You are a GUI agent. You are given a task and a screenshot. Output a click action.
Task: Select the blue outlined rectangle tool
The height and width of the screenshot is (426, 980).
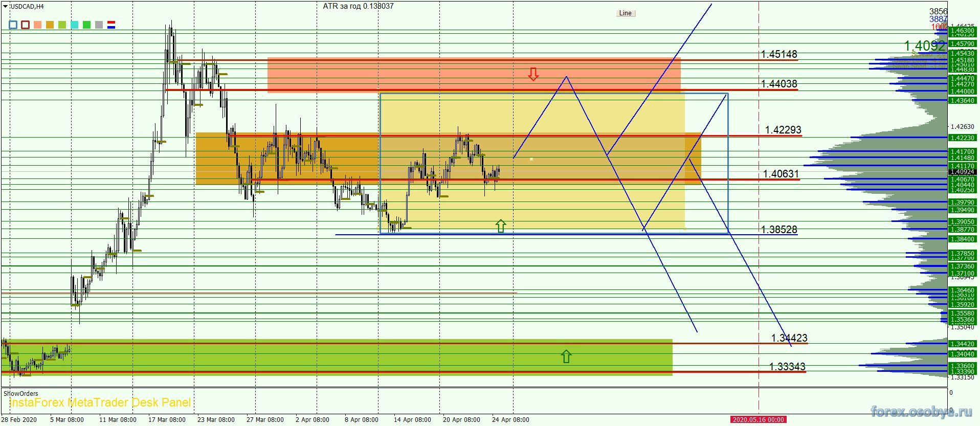(13, 25)
